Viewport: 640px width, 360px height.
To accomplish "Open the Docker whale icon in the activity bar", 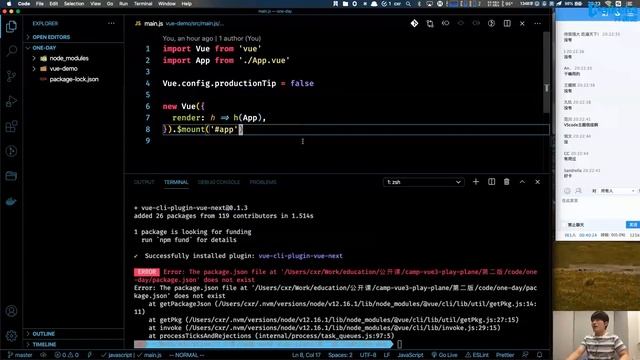I will pos(11,201).
